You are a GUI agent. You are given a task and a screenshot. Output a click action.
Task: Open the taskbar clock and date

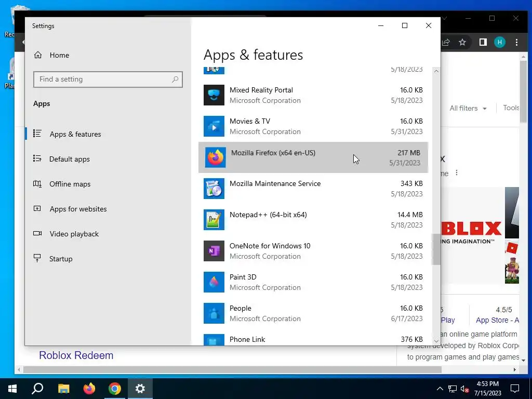click(x=487, y=389)
